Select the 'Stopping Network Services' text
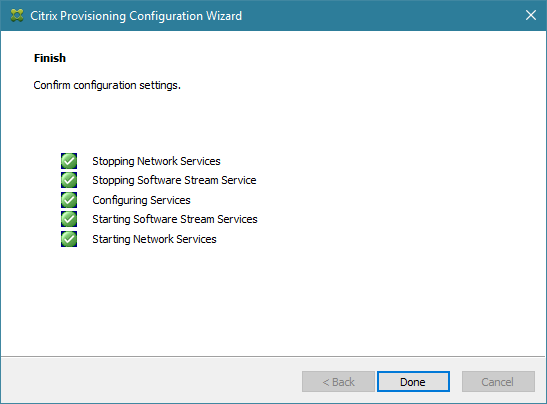Viewport: 547px width, 404px height. coord(156,161)
